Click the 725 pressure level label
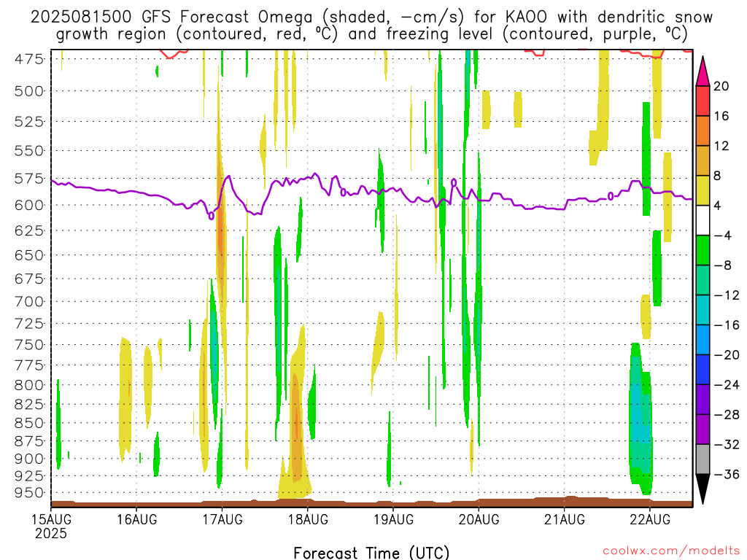 pyautogui.click(x=29, y=323)
